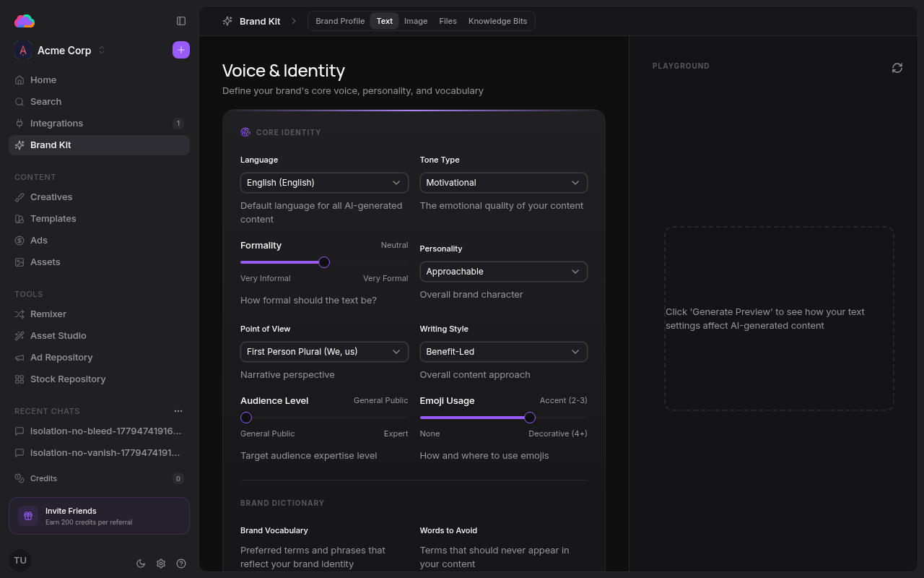This screenshot has height=578, width=924.
Task: Click the Asset Studio wand icon
Action: click(x=19, y=336)
